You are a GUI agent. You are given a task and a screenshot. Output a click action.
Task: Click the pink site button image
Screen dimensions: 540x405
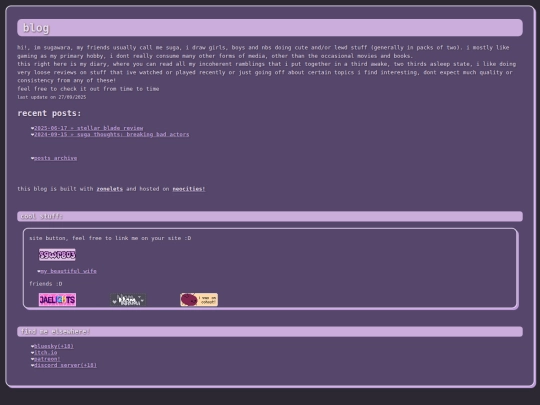click(x=57, y=255)
